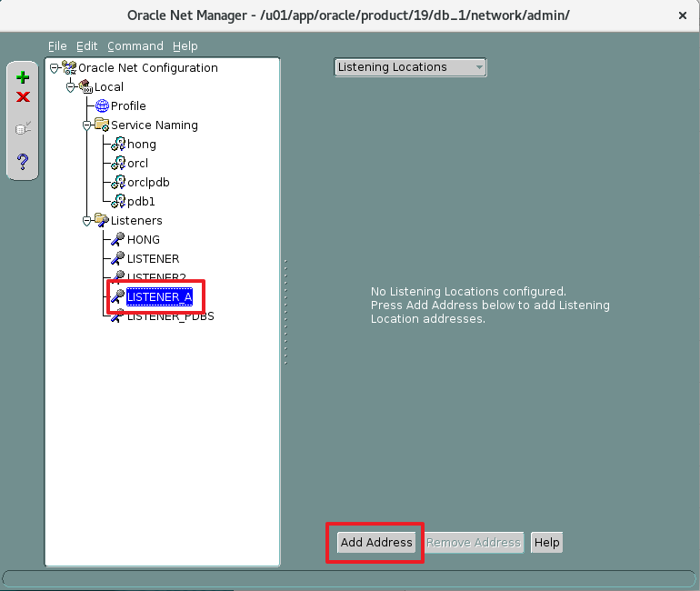Image resolution: width=700 pixels, height=591 pixels.
Task: Select the Local label
Action: pos(109,86)
